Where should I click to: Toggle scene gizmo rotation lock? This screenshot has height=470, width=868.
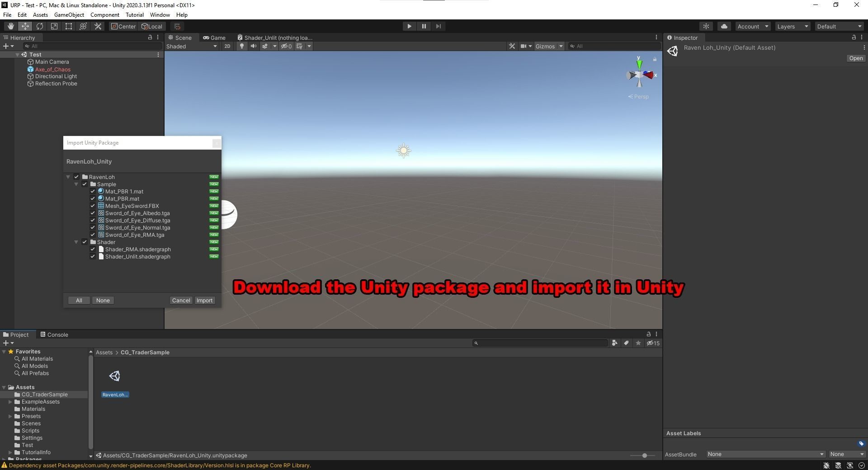(655, 59)
